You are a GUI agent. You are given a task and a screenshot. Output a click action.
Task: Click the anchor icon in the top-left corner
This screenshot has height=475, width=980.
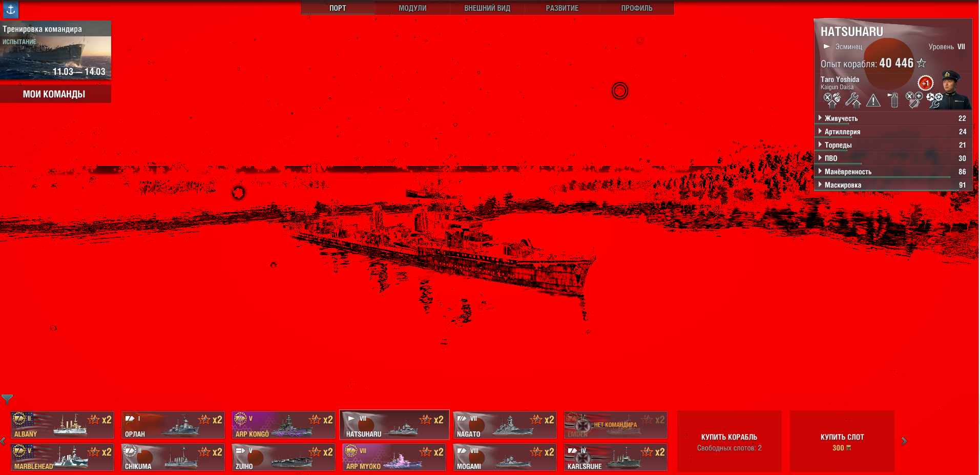11,9
